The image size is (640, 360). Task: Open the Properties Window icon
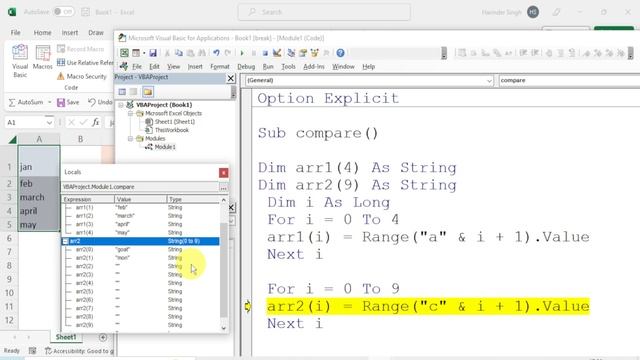tap(303, 53)
